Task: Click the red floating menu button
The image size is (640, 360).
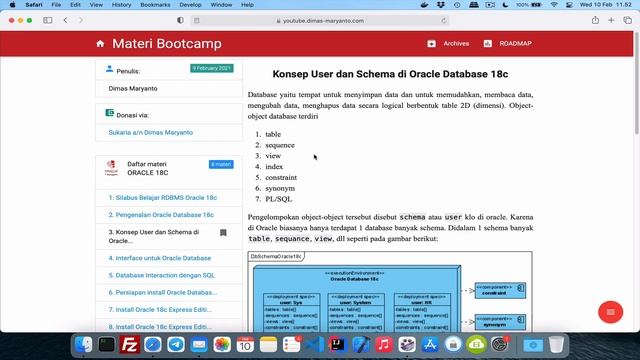Action: pos(610,312)
